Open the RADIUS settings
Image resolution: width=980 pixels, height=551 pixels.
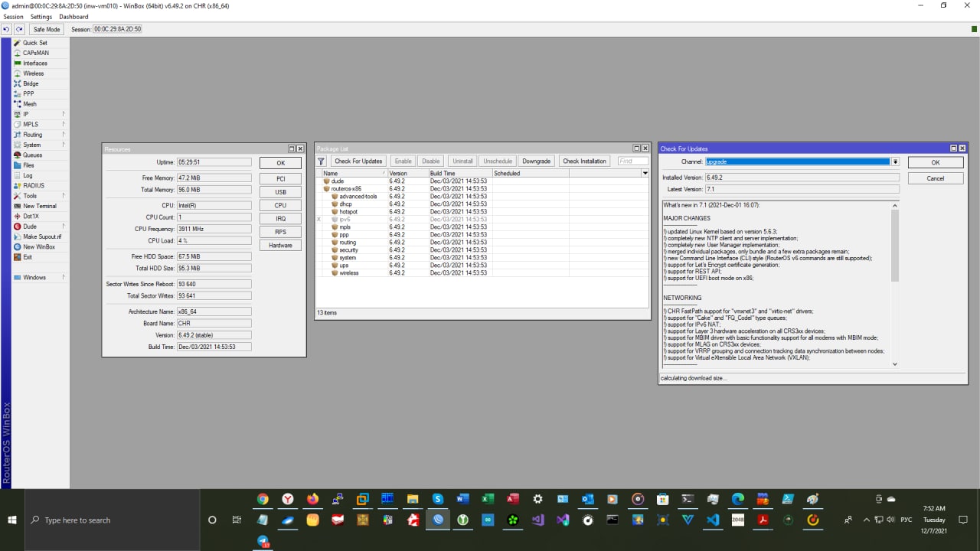[33, 186]
